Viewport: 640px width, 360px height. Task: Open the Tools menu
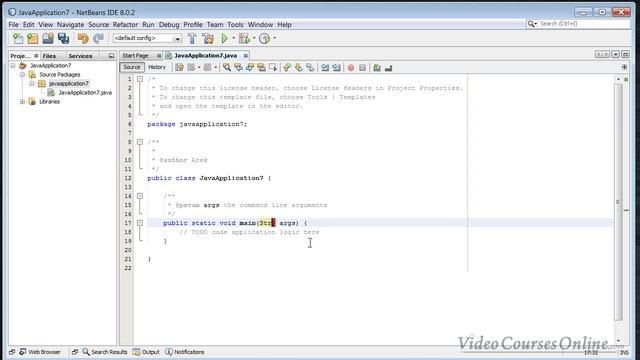(235, 24)
